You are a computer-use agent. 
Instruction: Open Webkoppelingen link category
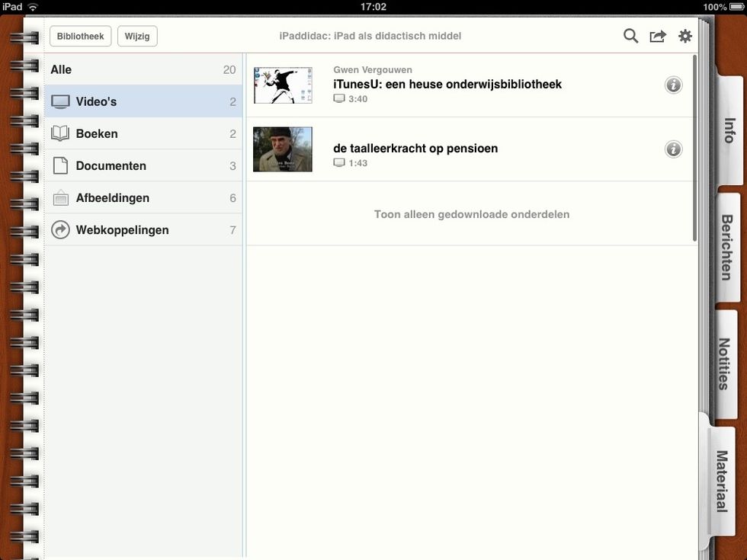[x=122, y=230]
